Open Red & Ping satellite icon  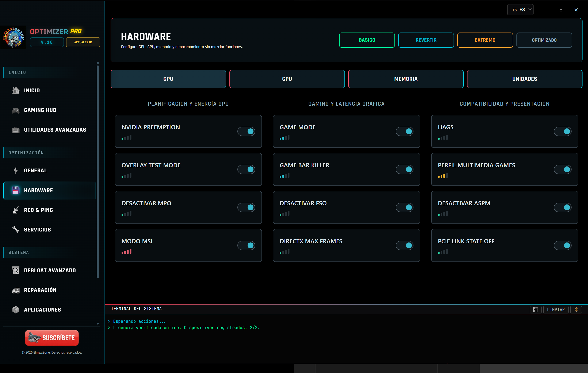[x=16, y=210]
